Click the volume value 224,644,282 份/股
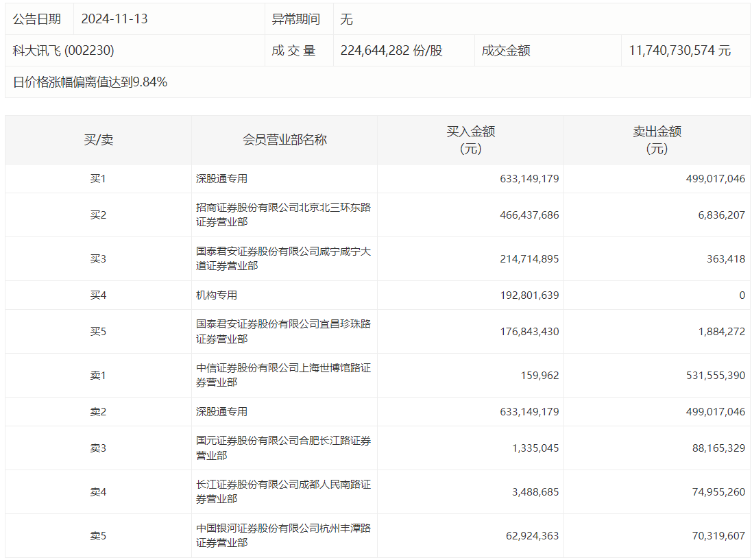Viewport: 752px width, 560px height. [391, 51]
